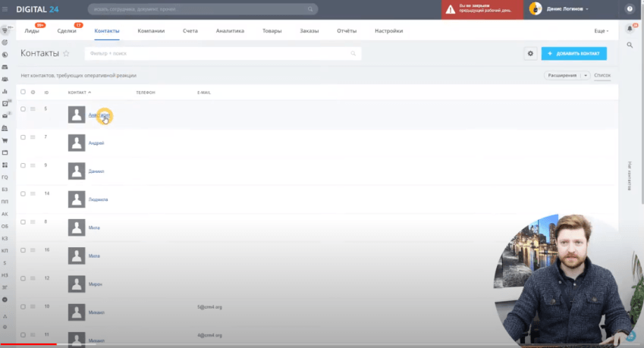Select the Список view link
Screen dimensions: 644x348
602,76
